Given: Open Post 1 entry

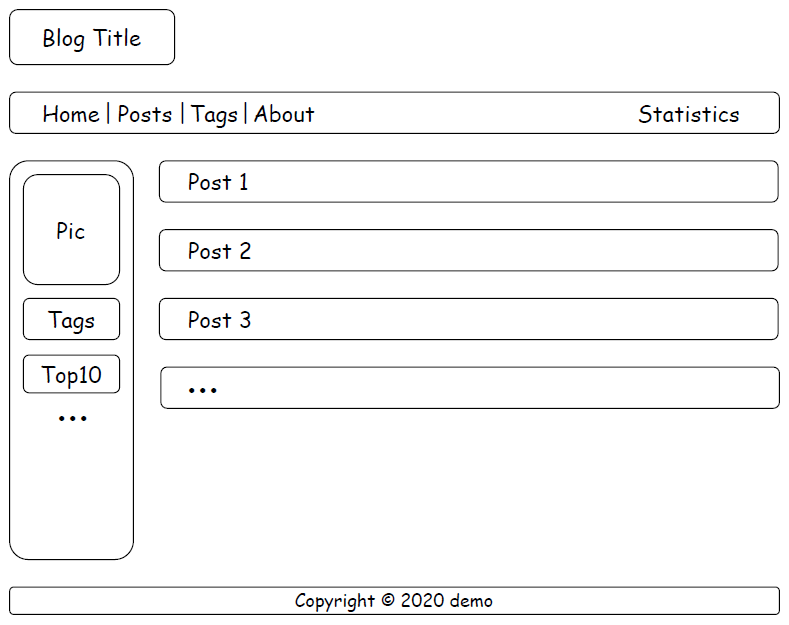Looking at the screenshot, I should 468,182.
